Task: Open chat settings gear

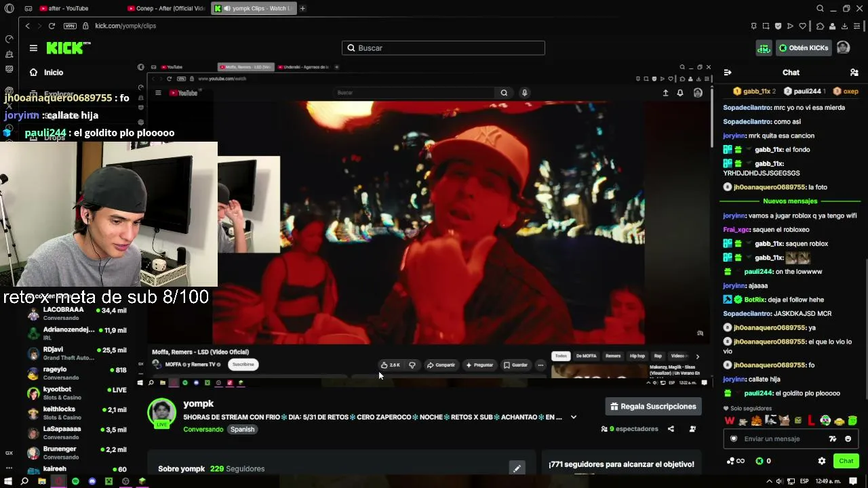Action: pyautogui.click(x=822, y=461)
